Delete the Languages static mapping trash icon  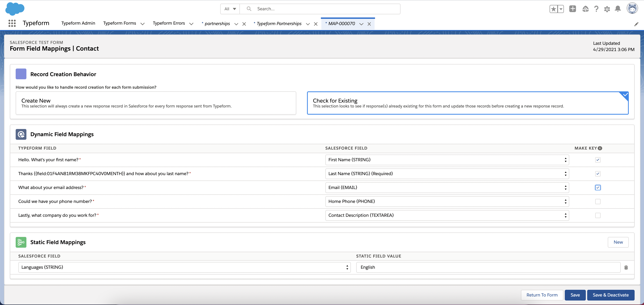(x=626, y=267)
